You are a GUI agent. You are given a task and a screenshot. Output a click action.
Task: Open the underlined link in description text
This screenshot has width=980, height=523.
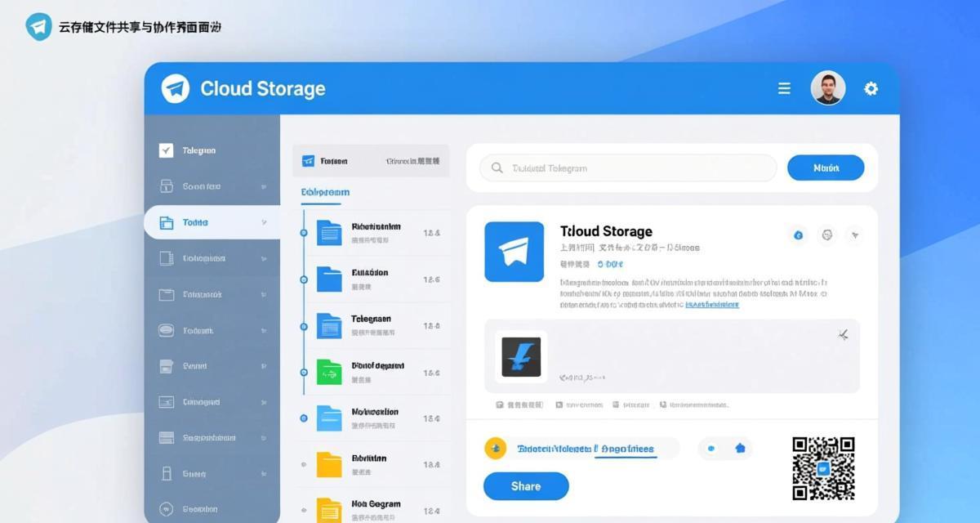711,304
